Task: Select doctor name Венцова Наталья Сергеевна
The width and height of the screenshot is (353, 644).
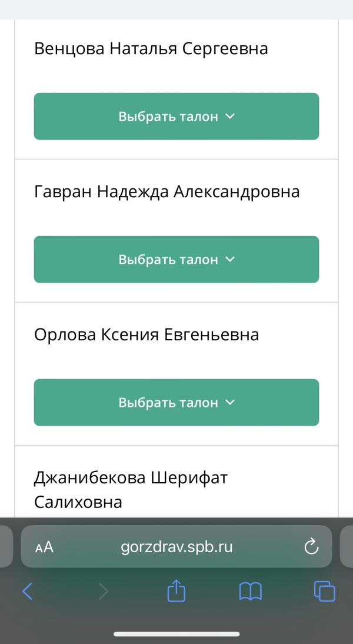Action: click(151, 49)
